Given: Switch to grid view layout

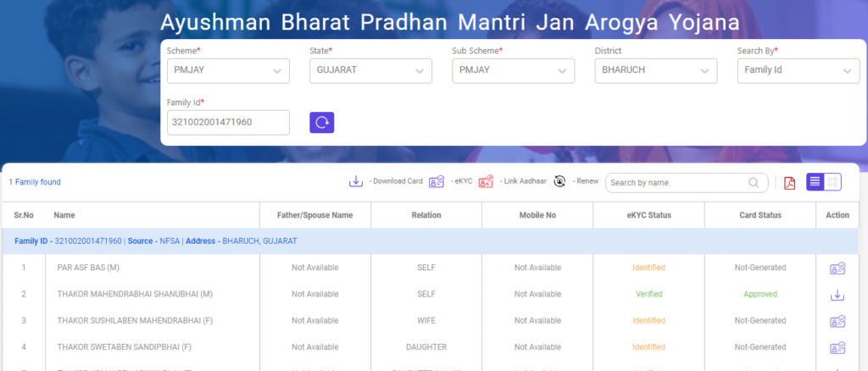Looking at the screenshot, I should pyautogui.click(x=832, y=182).
